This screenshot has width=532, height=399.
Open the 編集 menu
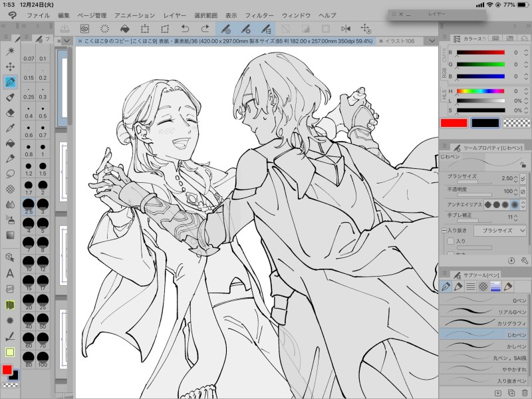63,15
